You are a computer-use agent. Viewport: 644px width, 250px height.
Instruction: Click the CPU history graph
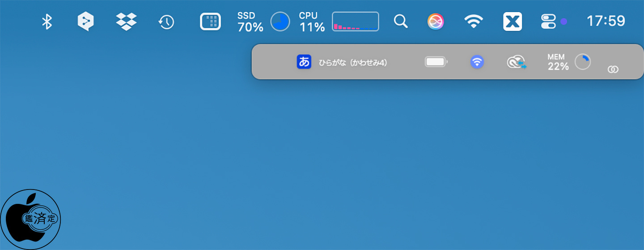tap(355, 22)
